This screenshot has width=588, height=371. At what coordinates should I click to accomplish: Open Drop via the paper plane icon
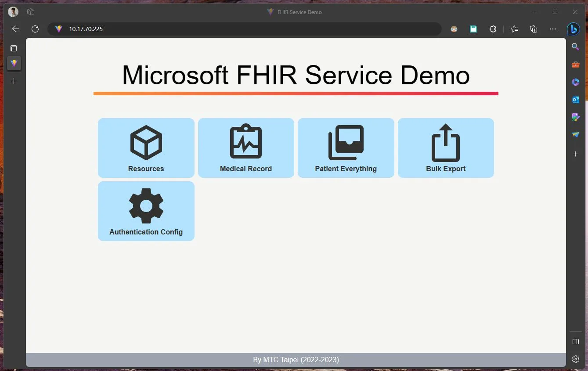[575, 135]
